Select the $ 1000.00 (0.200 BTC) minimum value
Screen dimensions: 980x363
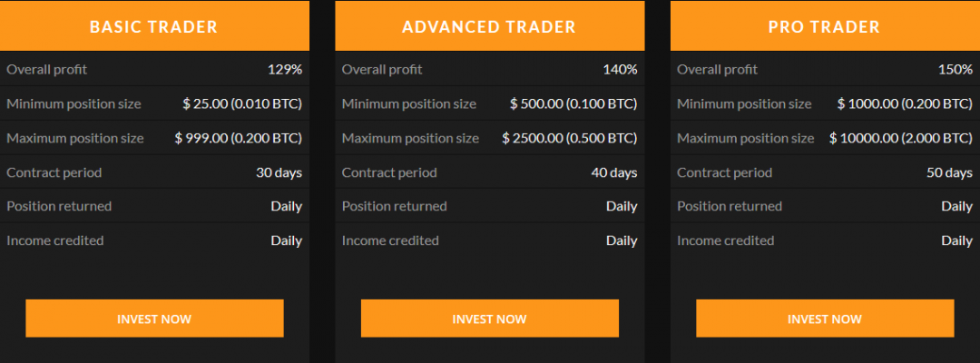[905, 103]
